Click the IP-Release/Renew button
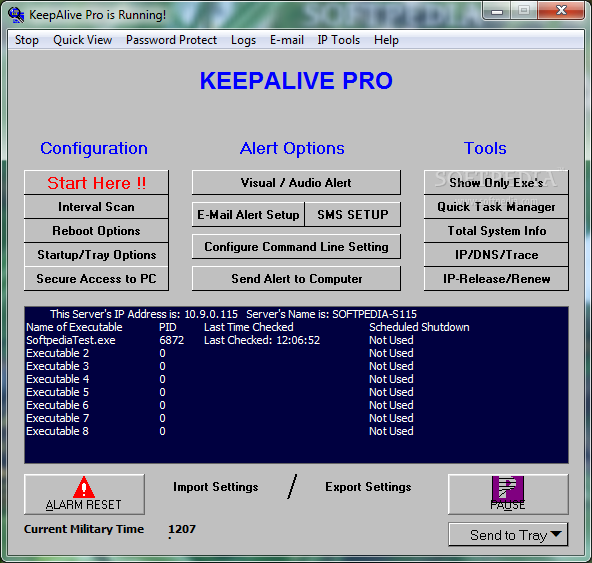592x563 pixels. point(496,279)
